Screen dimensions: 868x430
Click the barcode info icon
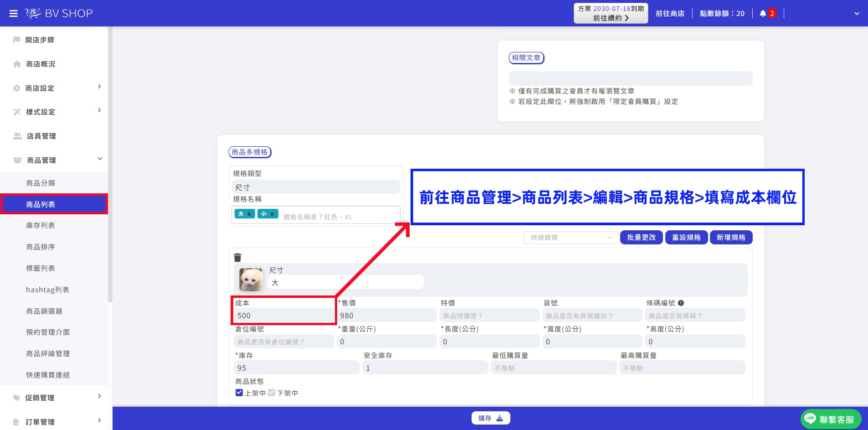[681, 303]
